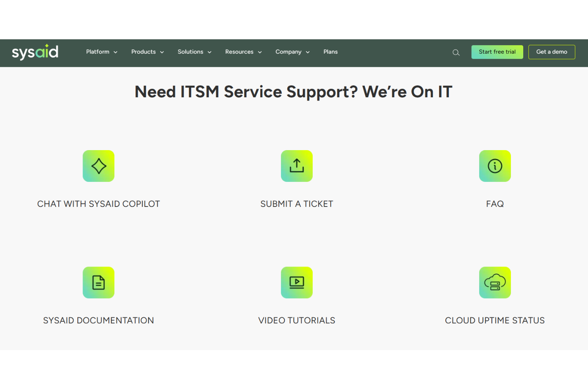
Task: Expand the Platform menu chevron
Action: pos(116,52)
